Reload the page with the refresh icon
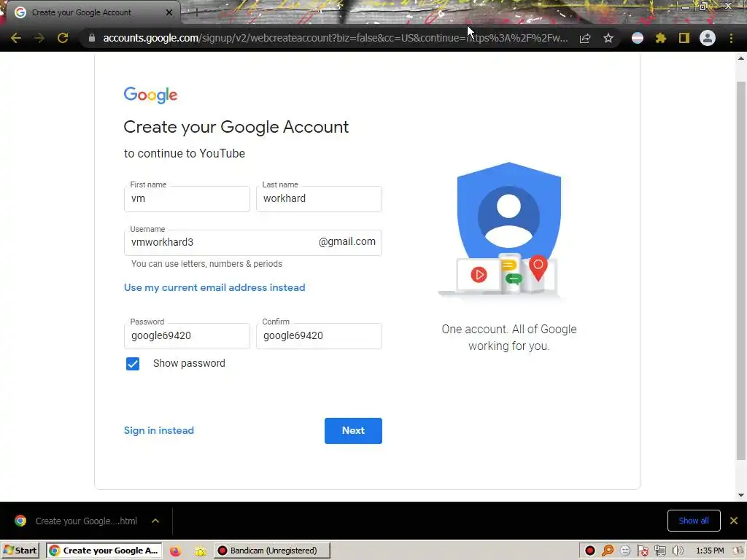Screen dimensions: 747x560 [63, 38]
